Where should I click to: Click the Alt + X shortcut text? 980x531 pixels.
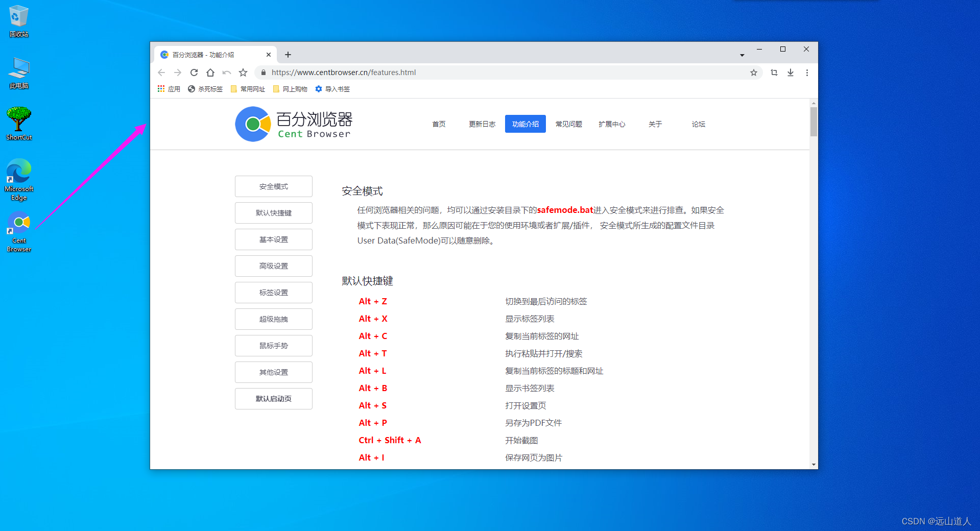tap(373, 319)
